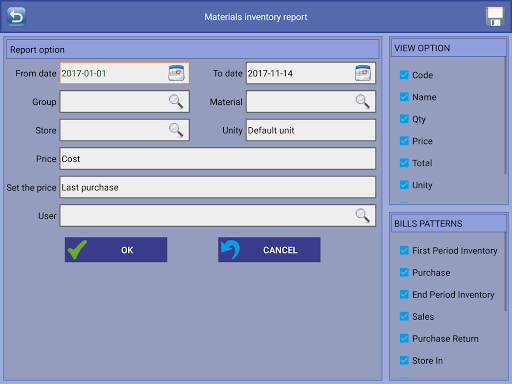Screen dimensions: 512x384
Task: Click the BILLS PATTERNS panel header
Action: coord(449,223)
